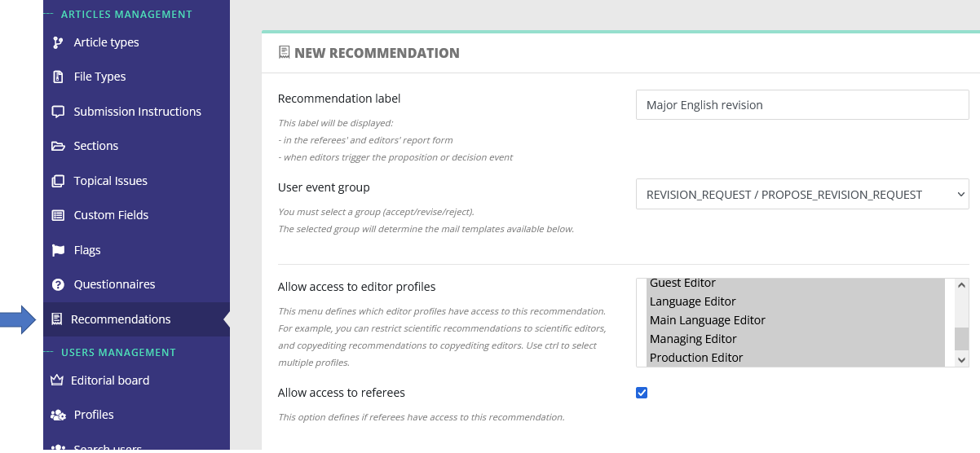The image size is (980, 453).
Task: Click the Topical Issues stacked pages icon
Action: coord(57,181)
